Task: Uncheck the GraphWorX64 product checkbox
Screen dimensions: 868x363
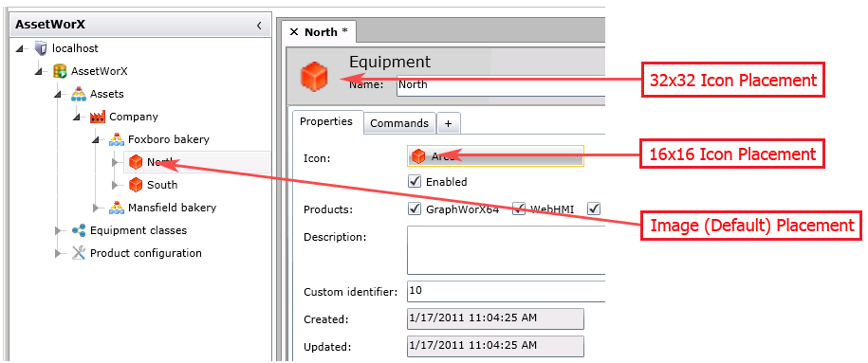Action: [415, 209]
